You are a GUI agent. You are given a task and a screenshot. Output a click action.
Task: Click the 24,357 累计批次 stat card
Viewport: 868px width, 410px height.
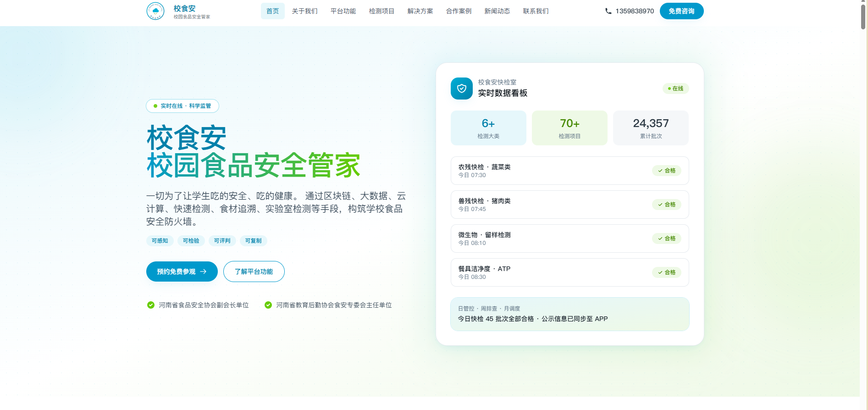(651, 128)
